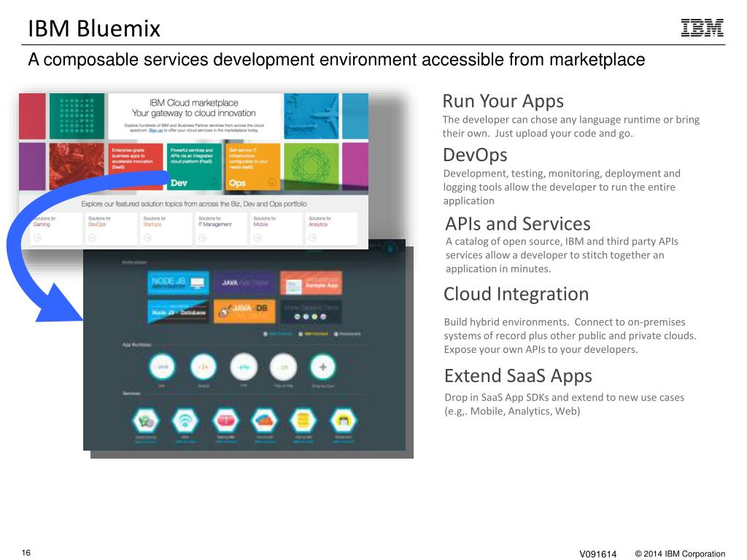Select the third runtime circle with blue text

[244, 367]
